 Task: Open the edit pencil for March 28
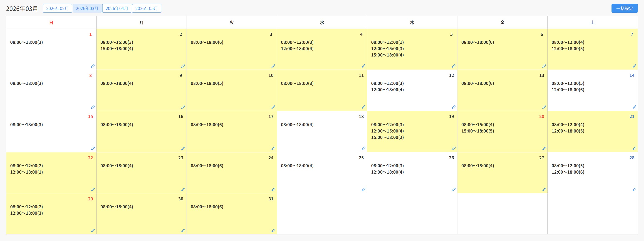coord(634,189)
